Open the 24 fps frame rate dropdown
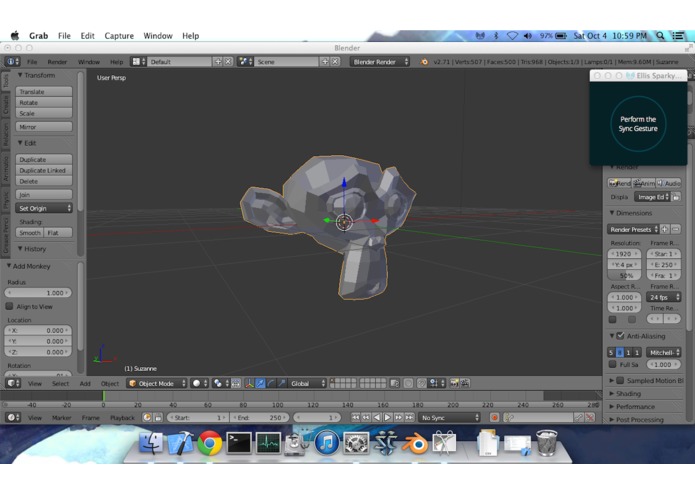The image size is (695, 494). point(664,297)
